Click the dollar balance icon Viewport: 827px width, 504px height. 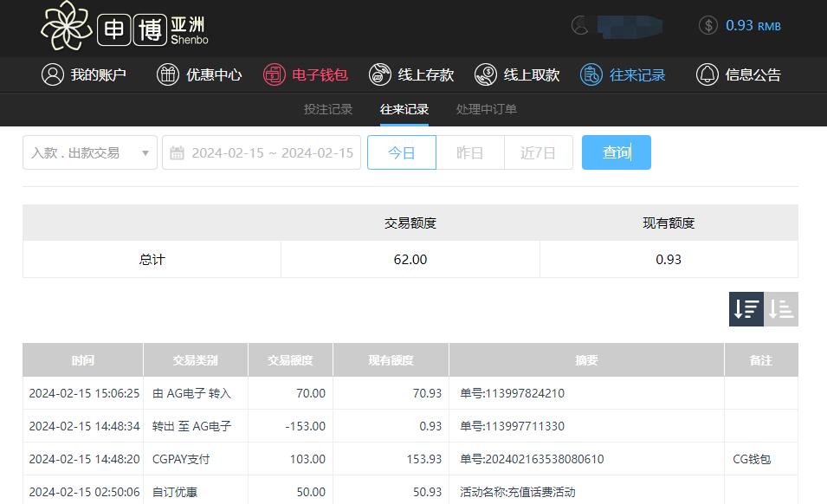pyautogui.click(x=707, y=25)
